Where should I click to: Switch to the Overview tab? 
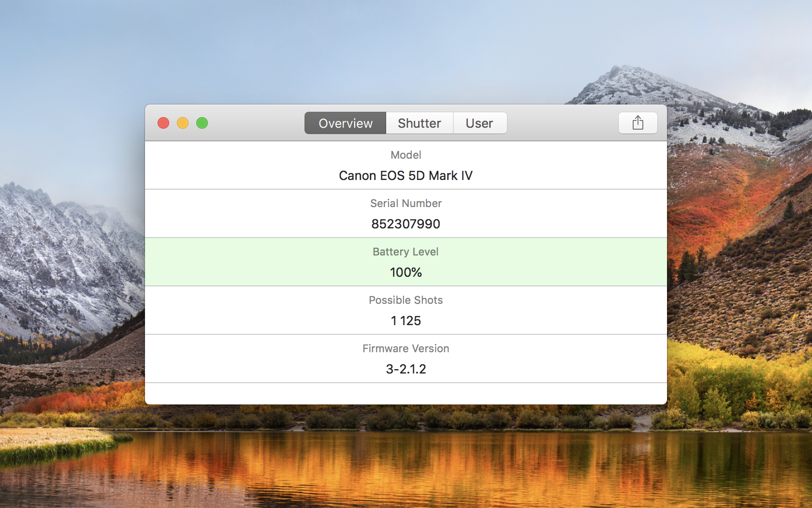tap(345, 123)
